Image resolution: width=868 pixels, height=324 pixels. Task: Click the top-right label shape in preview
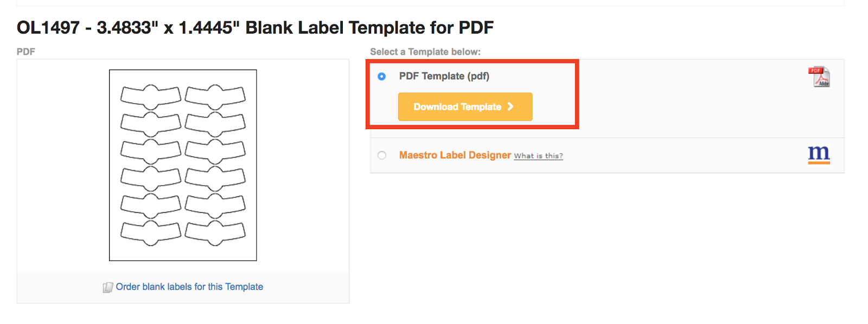[x=215, y=97]
